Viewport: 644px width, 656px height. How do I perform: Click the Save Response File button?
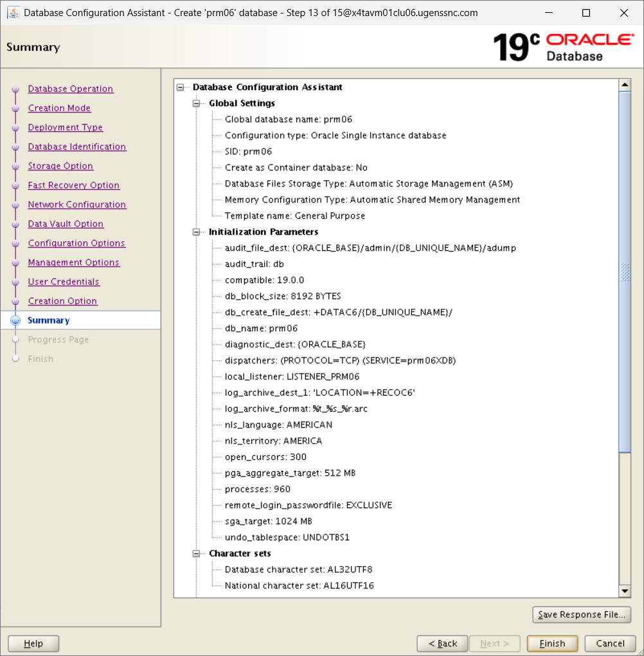(581, 615)
